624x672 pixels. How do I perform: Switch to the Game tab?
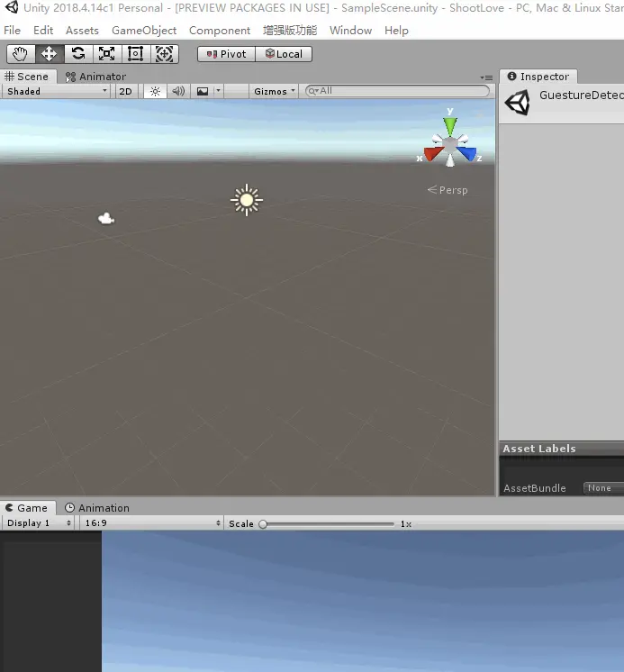click(x=26, y=508)
